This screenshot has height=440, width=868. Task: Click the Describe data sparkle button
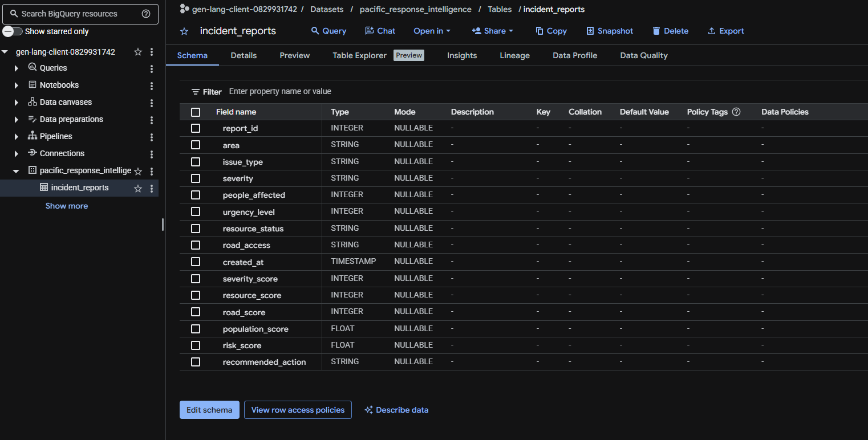pyautogui.click(x=396, y=410)
